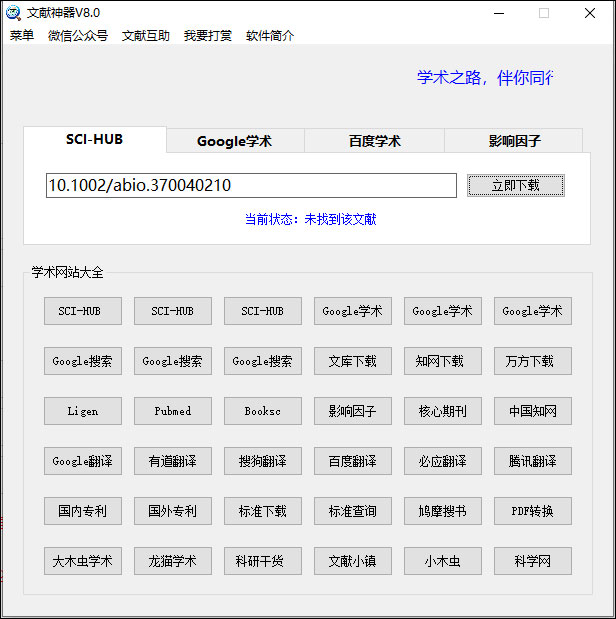Open the 知网下载 site button
The width and height of the screenshot is (616, 619).
click(x=443, y=361)
